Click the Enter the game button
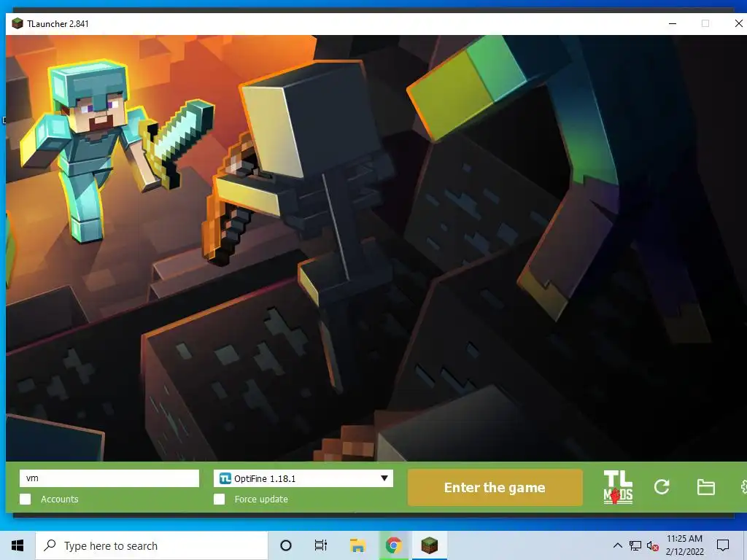747x560 pixels. click(x=495, y=488)
